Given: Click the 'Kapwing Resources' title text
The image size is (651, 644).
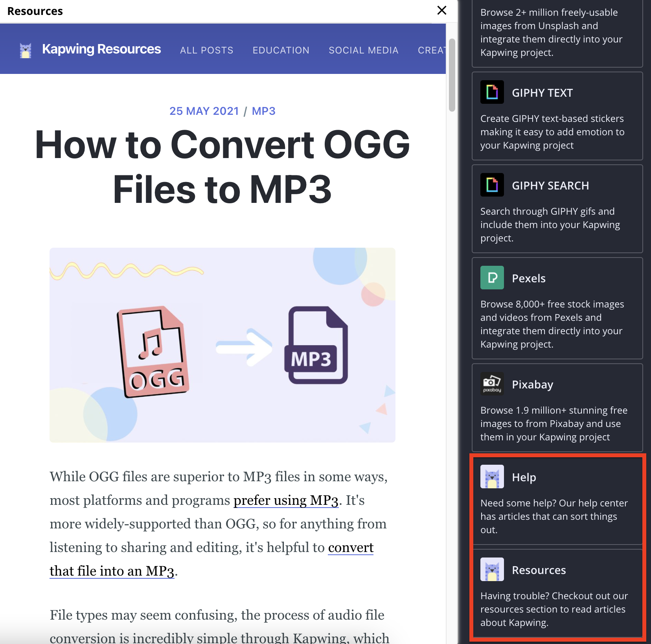Looking at the screenshot, I should [101, 49].
